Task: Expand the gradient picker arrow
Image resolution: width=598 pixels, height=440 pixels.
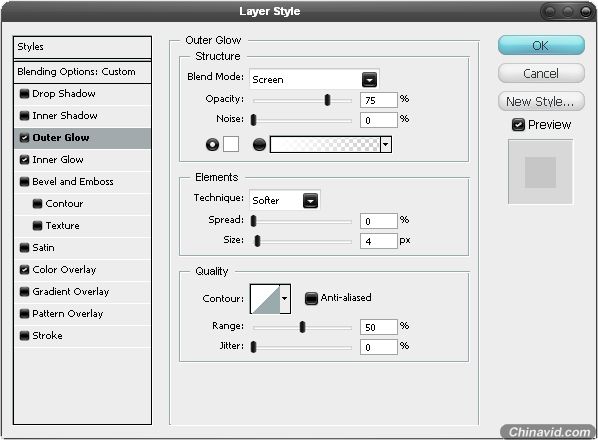Action: tap(386, 145)
